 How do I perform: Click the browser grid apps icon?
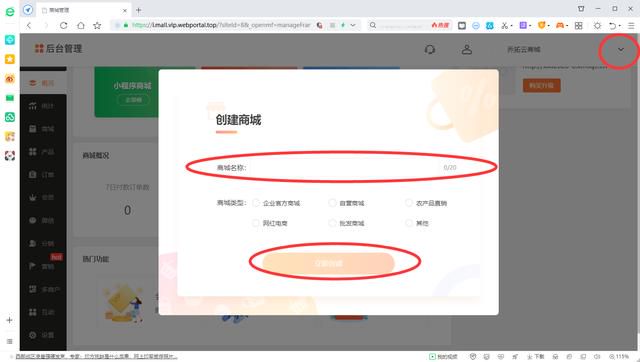pyautogui.click(x=578, y=25)
